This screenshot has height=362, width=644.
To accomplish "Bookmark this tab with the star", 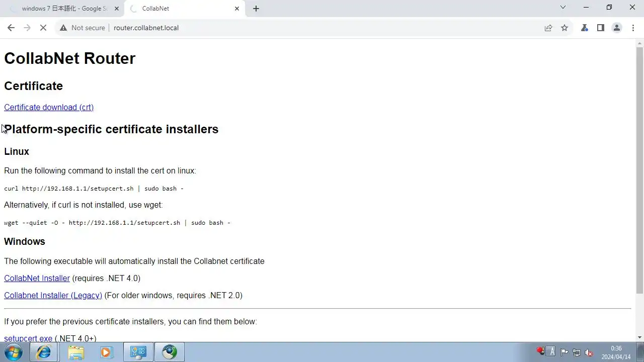I will coord(565,28).
